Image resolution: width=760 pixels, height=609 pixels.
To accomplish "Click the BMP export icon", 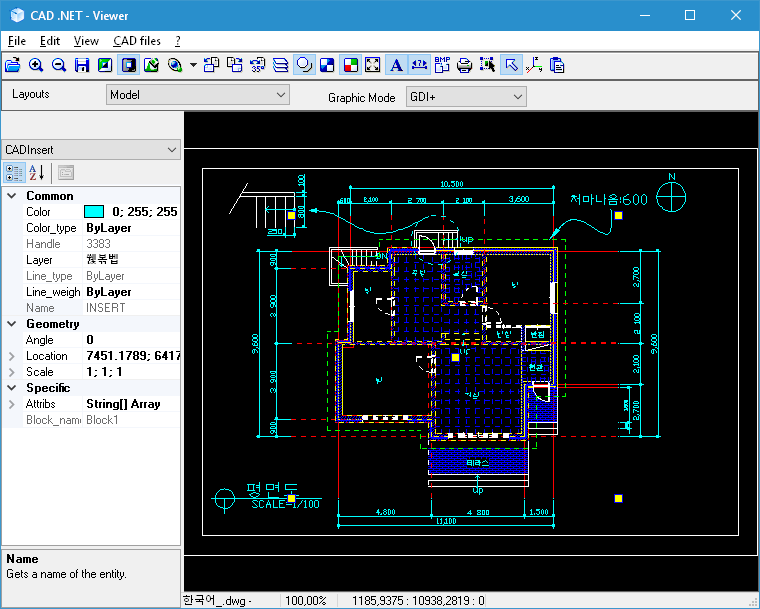I will 442,65.
